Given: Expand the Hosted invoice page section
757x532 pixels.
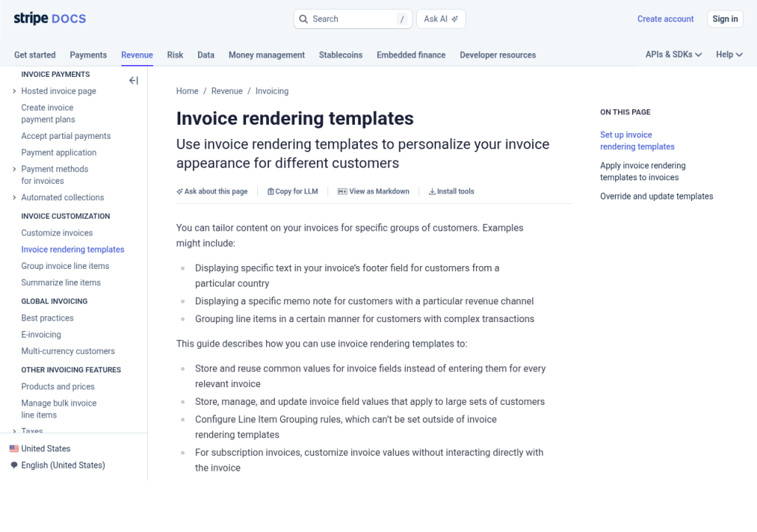Looking at the screenshot, I should coord(14,91).
